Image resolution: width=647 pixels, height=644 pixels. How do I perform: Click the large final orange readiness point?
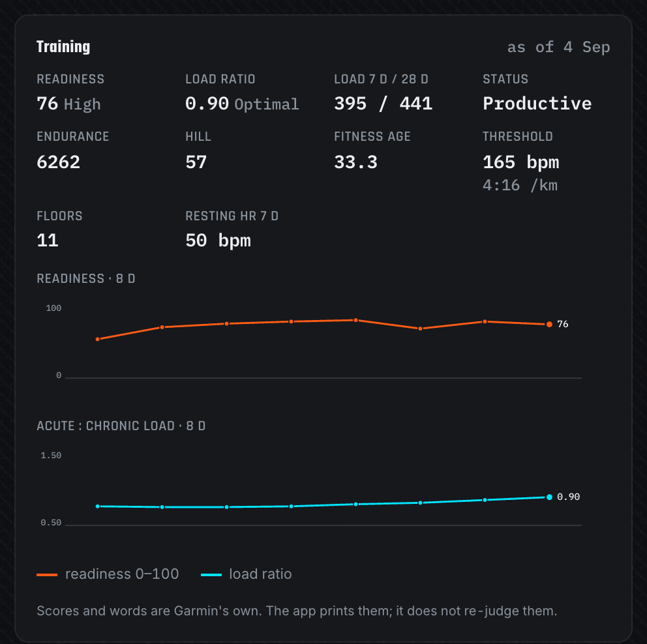549,325
